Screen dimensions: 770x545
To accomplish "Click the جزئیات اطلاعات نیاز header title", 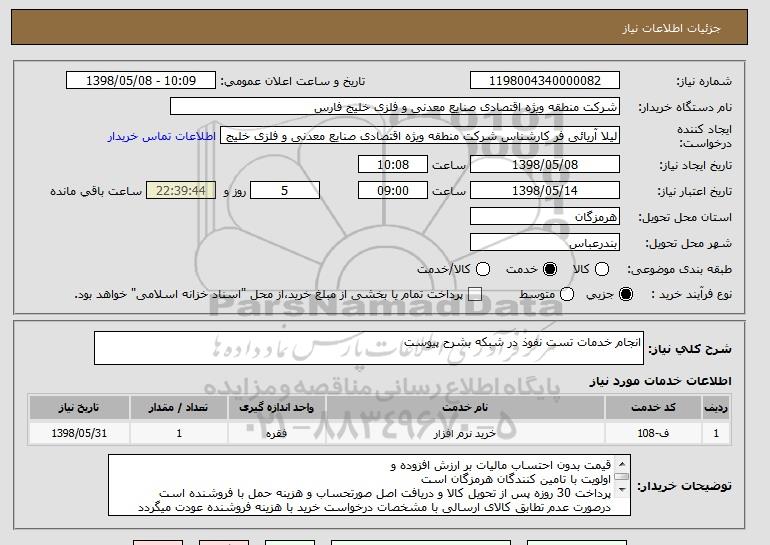I will [x=671, y=28].
